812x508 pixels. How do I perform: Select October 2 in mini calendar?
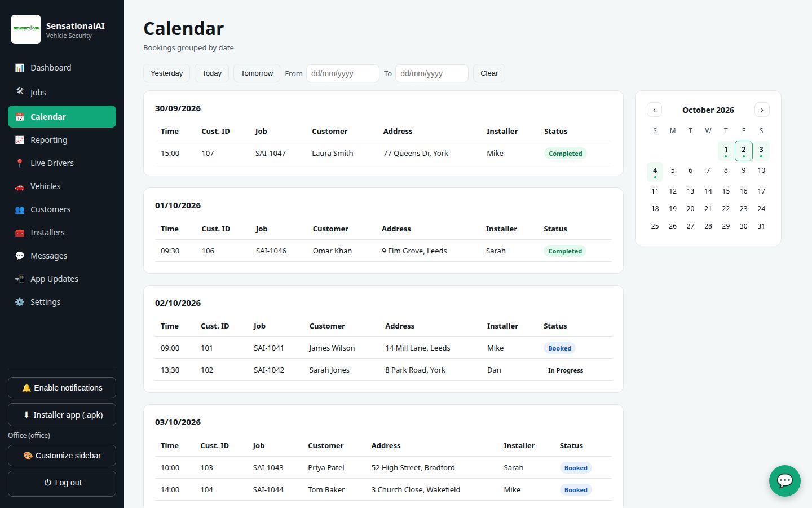tap(744, 151)
